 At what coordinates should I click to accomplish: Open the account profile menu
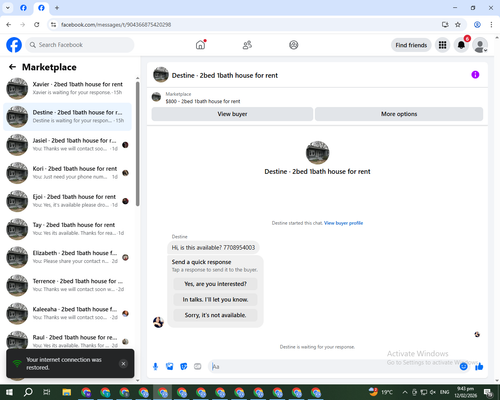pyautogui.click(x=480, y=45)
